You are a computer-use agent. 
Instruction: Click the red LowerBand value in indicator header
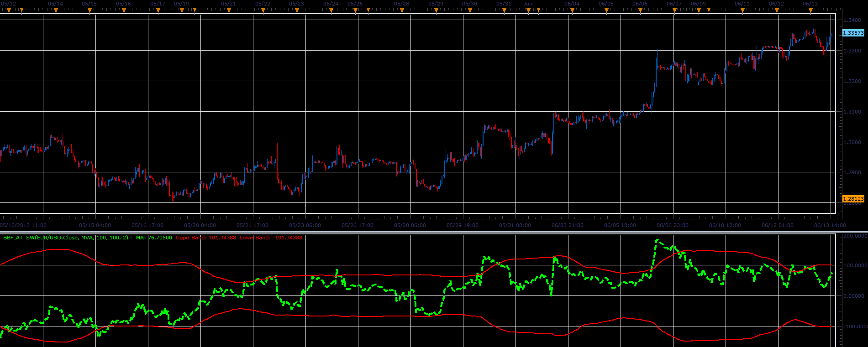click(x=271, y=238)
